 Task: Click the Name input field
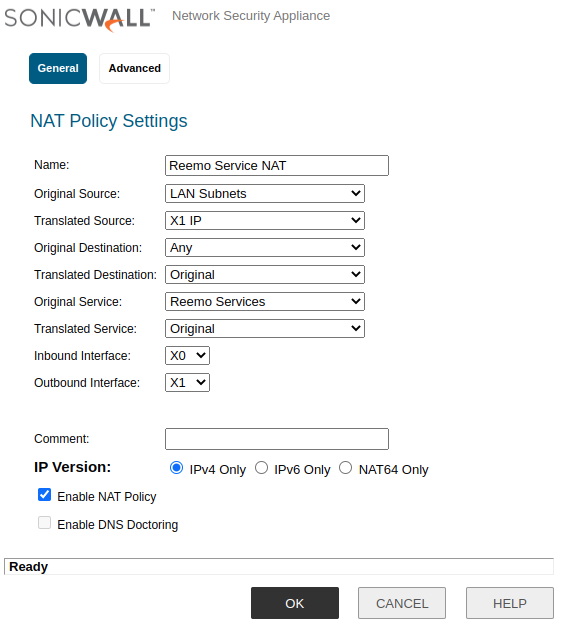coord(277,166)
